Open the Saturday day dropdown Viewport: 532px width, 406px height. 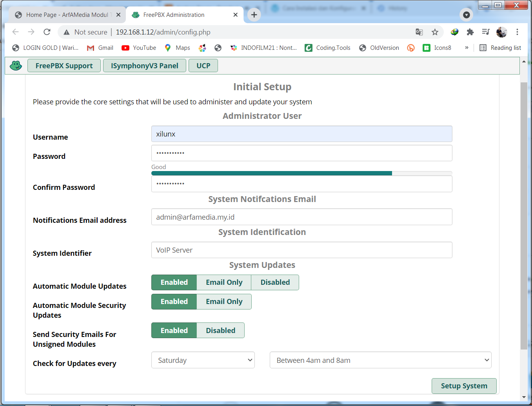click(x=203, y=360)
